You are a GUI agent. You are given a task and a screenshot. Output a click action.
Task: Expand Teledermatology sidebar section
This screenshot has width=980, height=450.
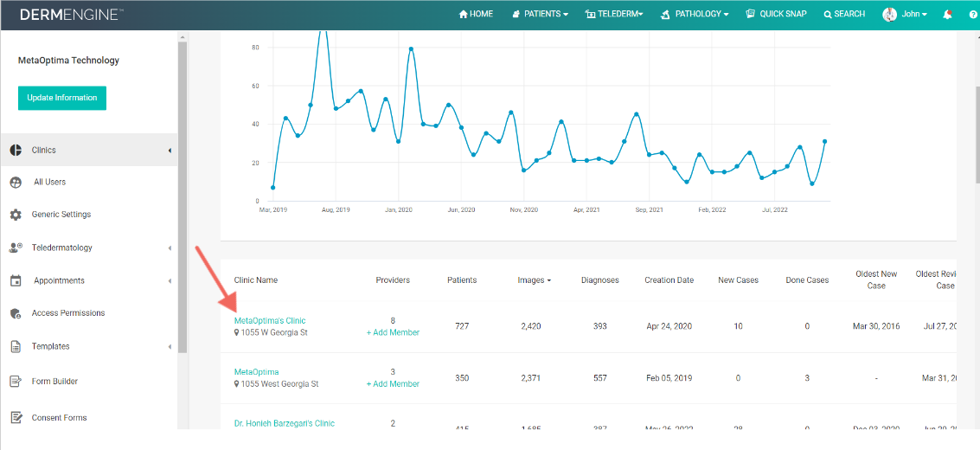[x=61, y=248]
